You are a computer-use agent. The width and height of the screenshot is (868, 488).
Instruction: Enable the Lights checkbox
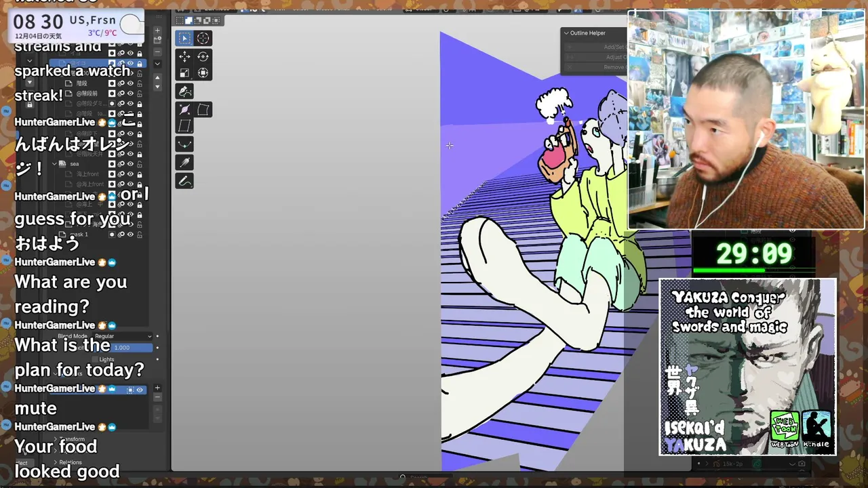(x=95, y=359)
